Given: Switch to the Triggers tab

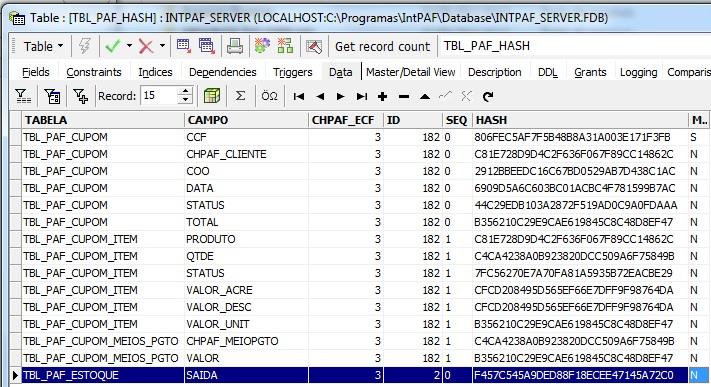Looking at the screenshot, I should pyautogui.click(x=292, y=72).
